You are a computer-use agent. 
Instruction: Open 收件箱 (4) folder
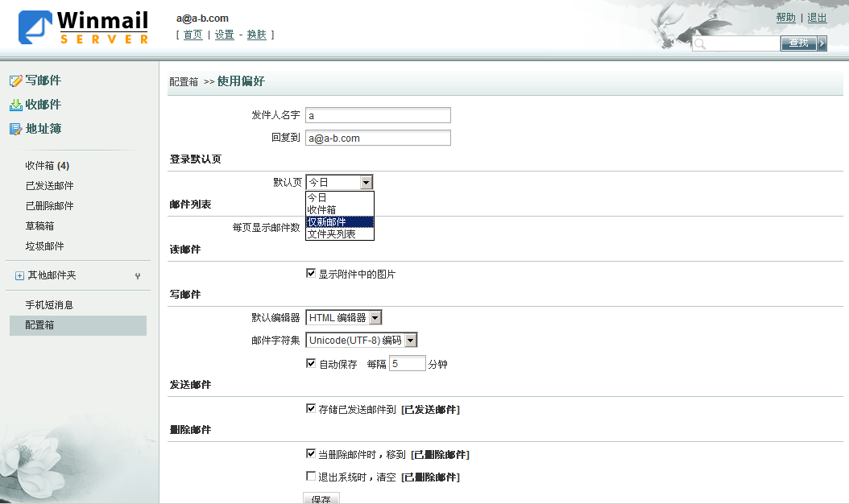(47, 166)
